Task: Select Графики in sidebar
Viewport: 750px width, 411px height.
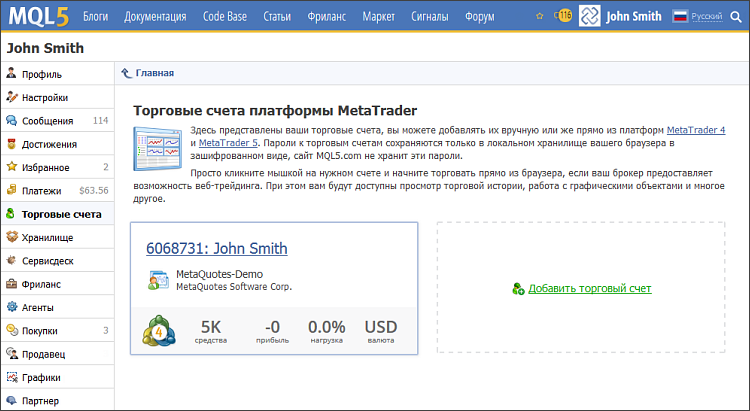Action: (x=57, y=378)
